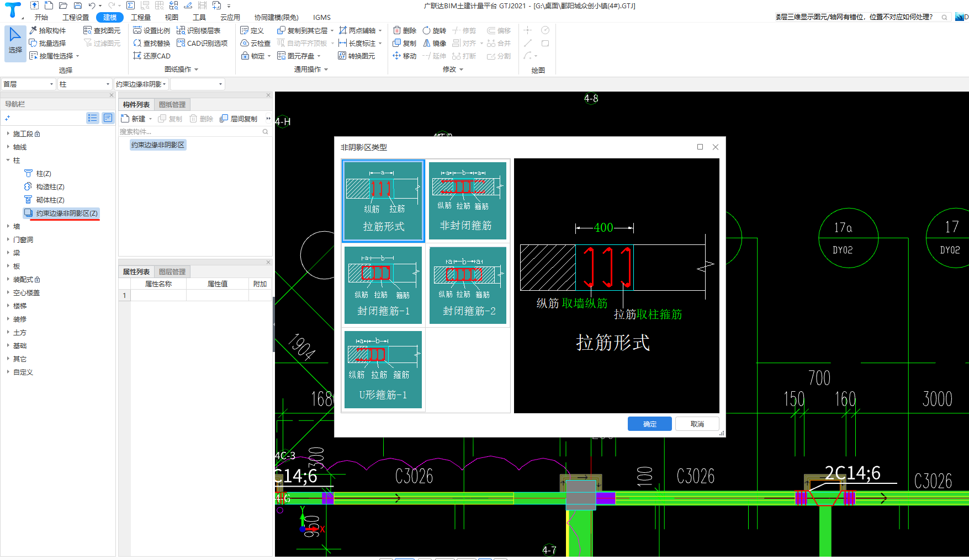Open the 工程设置 ribbon tab

click(x=76, y=17)
